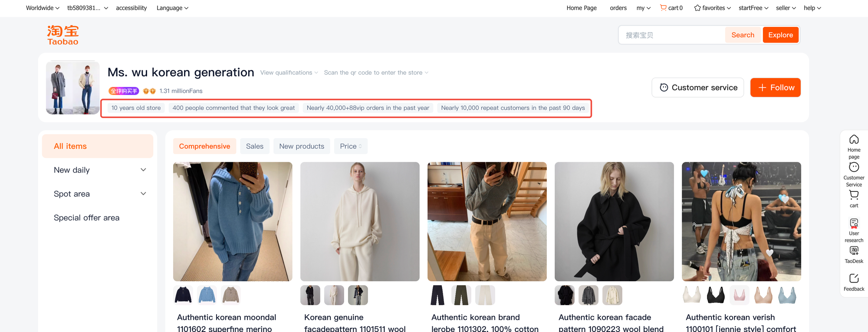The width and height of the screenshot is (868, 332).
Task: Select the New products tab
Action: [x=302, y=146]
